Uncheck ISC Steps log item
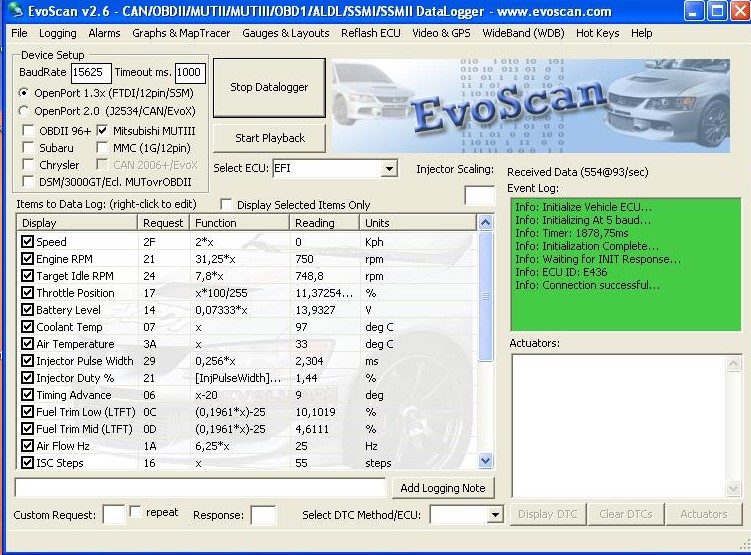Screen dimensions: 751x555 pyautogui.click(x=27, y=463)
